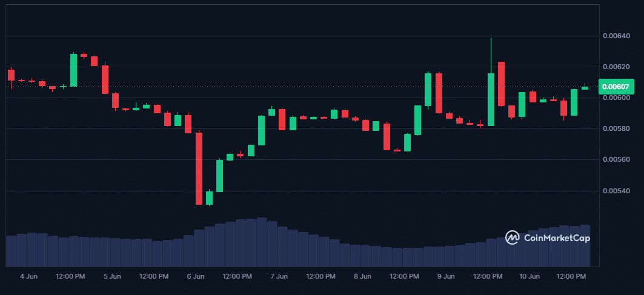Viewport: 644px width, 295px height.
Task: Click the first red candle at chart's left
Action: coord(11,75)
